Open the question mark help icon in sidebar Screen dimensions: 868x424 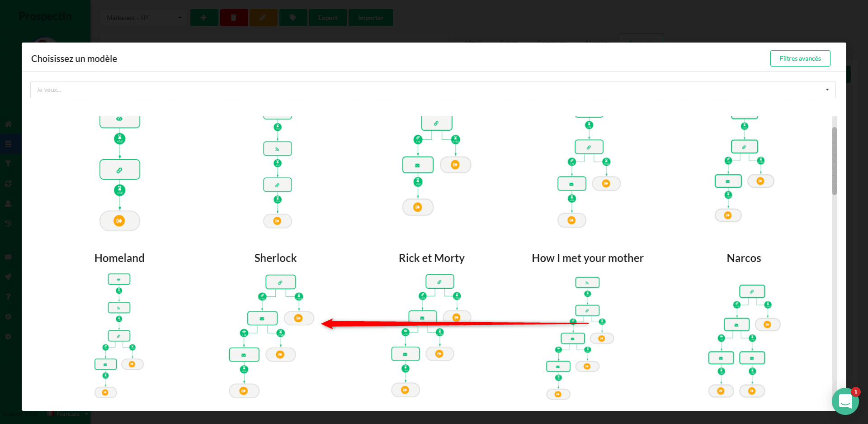tap(8, 296)
